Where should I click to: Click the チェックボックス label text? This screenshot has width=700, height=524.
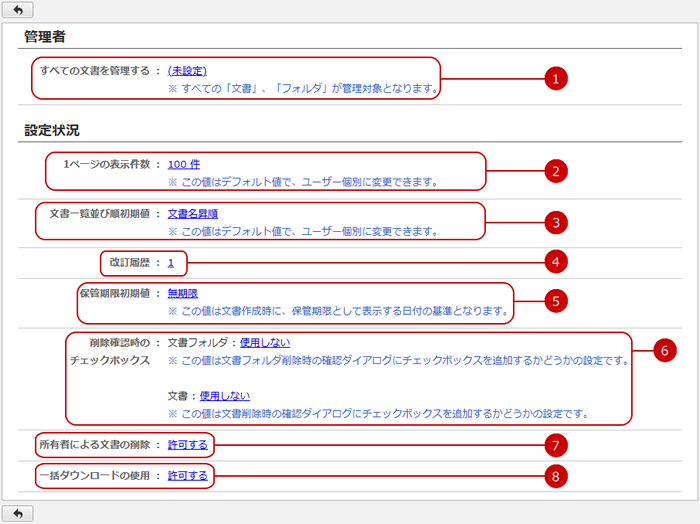(x=110, y=360)
